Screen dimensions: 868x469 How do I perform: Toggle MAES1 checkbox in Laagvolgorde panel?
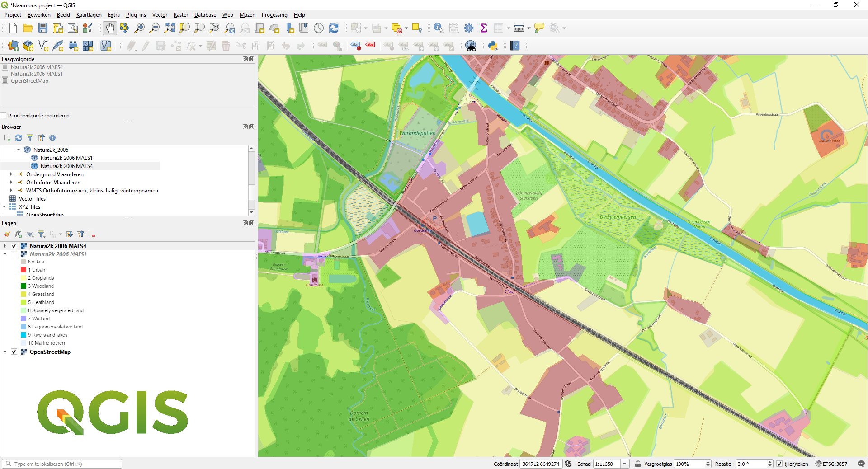5,74
